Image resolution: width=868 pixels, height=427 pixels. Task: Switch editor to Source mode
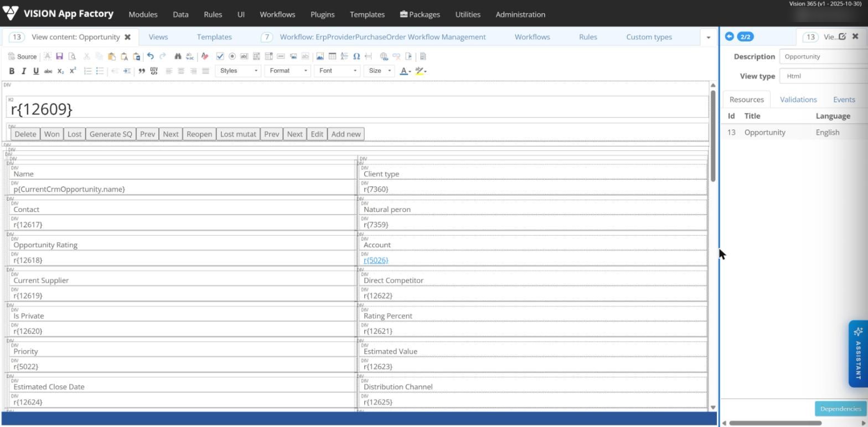click(x=22, y=56)
